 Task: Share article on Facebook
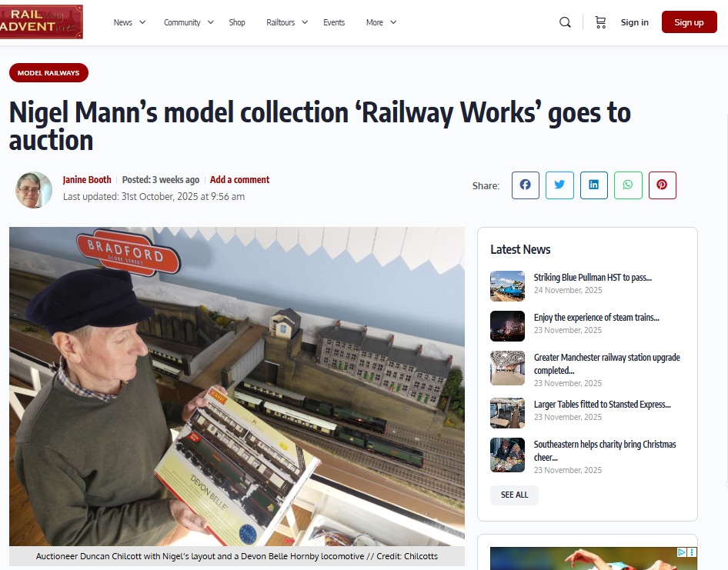point(525,185)
